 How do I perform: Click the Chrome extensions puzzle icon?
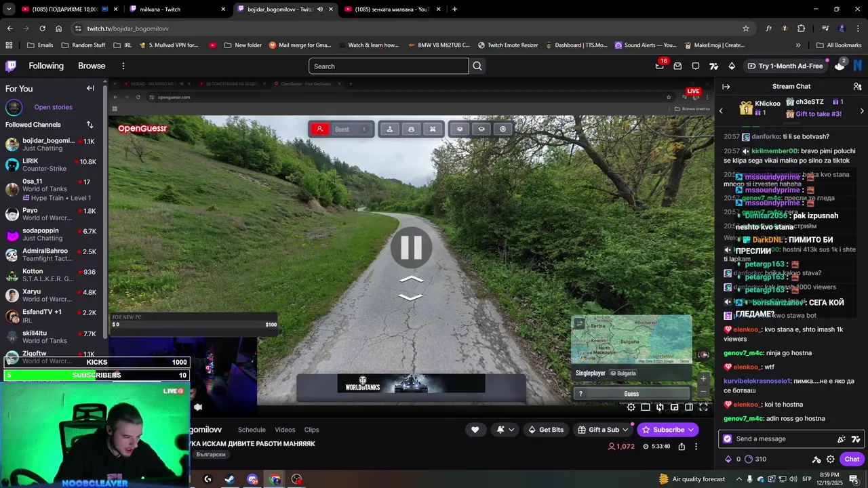tap(802, 28)
